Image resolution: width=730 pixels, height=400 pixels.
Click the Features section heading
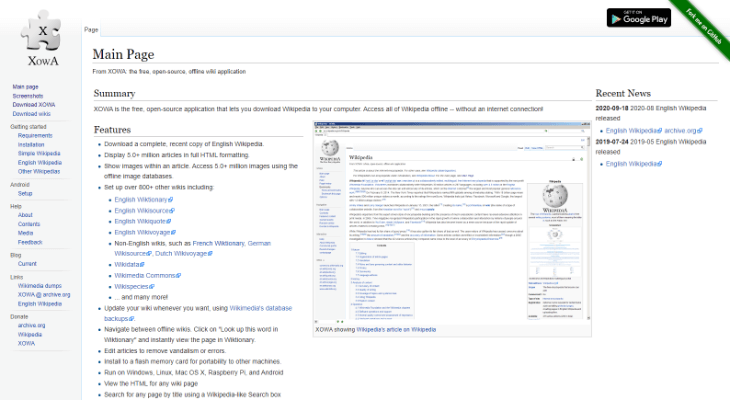[x=112, y=130]
